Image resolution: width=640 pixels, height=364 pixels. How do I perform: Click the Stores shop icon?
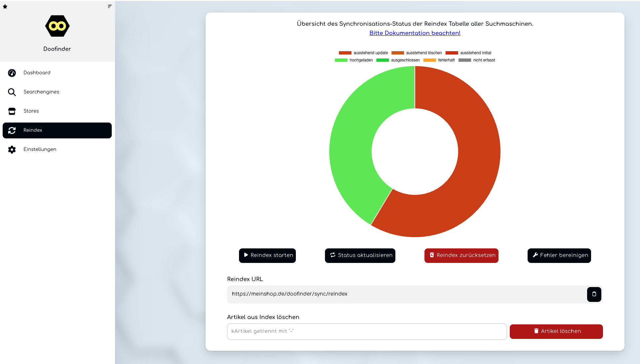point(12,111)
